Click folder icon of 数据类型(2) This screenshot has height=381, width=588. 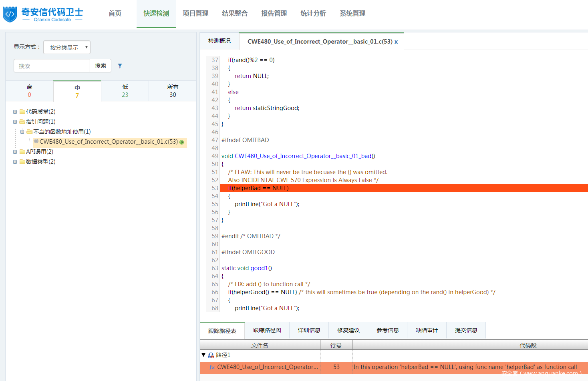point(22,162)
